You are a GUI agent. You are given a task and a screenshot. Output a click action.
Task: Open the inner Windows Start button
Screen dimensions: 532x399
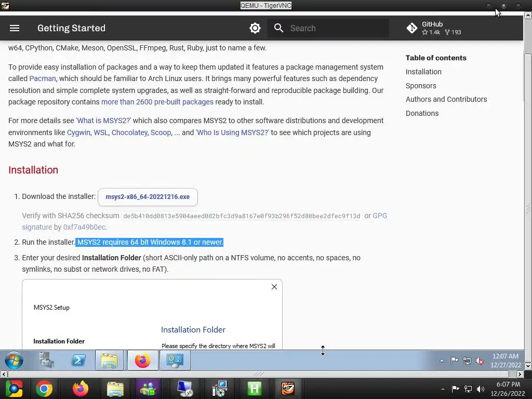(14, 361)
